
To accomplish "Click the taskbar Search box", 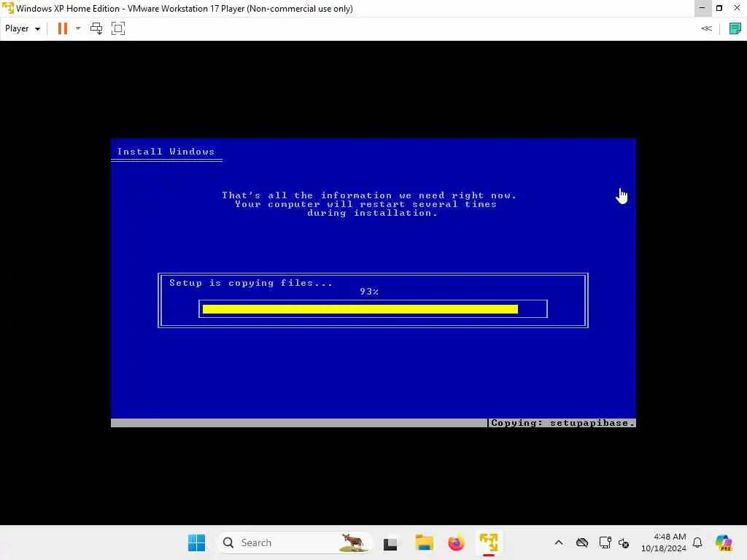I will [x=295, y=542].
